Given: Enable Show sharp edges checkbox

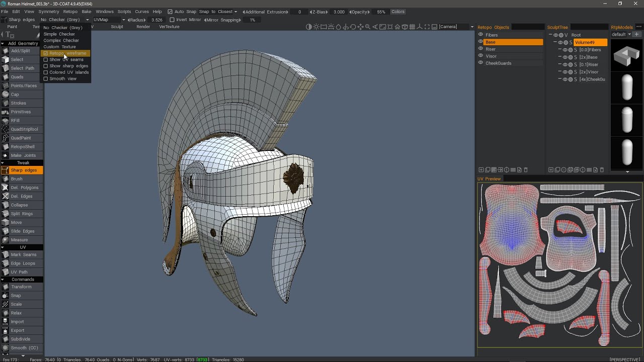Looking at the screenshot, I should point(46,66).
